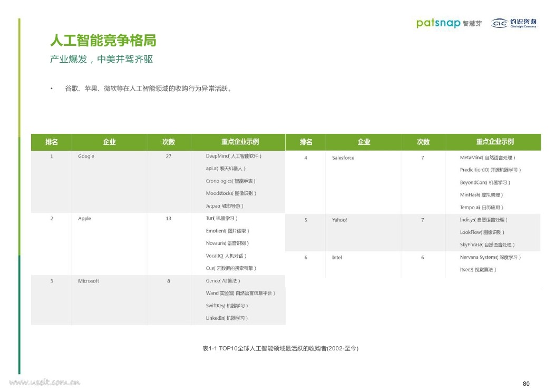Select the Genee entry
Image resolution: width=555 pixels, height=392 pixels.
point(223,280)
